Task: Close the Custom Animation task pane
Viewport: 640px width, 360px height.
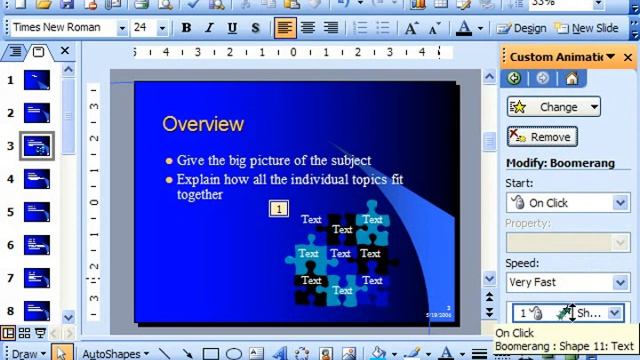Action: [628, 57]
